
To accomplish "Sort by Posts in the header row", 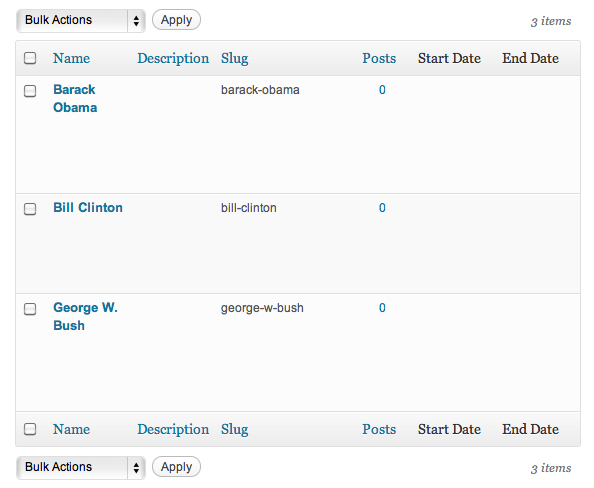I will (x=379, y=58).
